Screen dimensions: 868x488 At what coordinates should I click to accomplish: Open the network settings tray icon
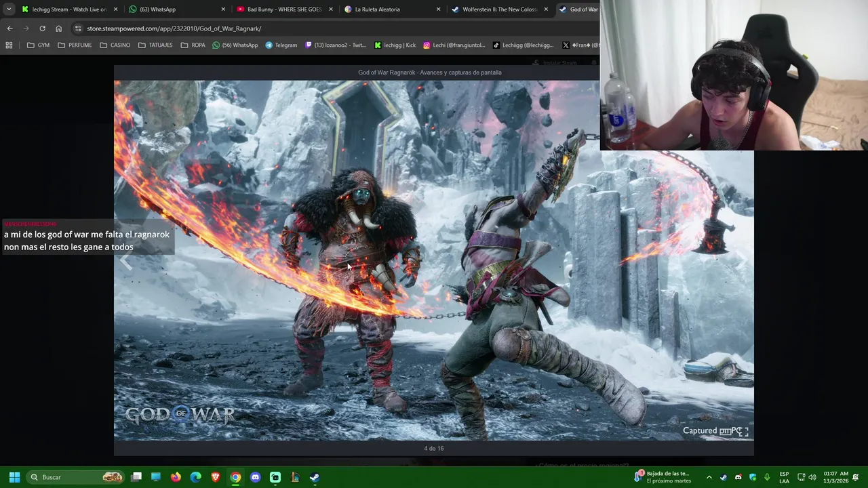(801, 477)
